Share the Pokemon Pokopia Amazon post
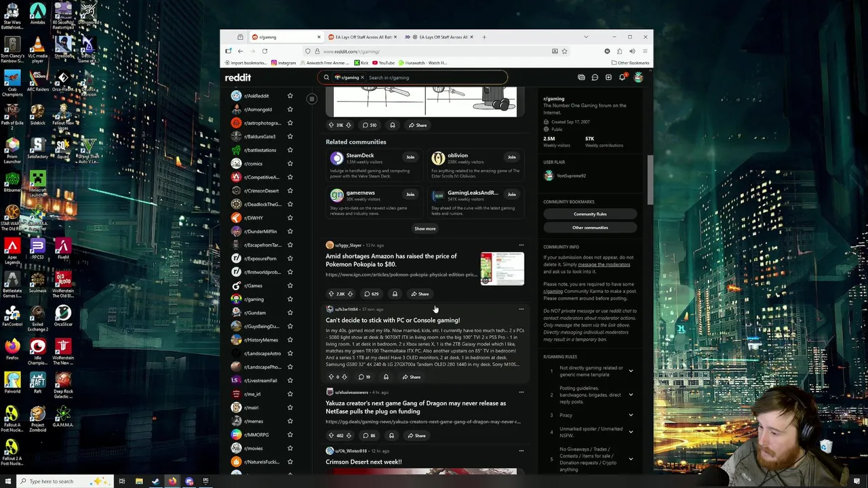Viewport: 868px width, 488px height. pyautogui.click(x=420, y=294)
